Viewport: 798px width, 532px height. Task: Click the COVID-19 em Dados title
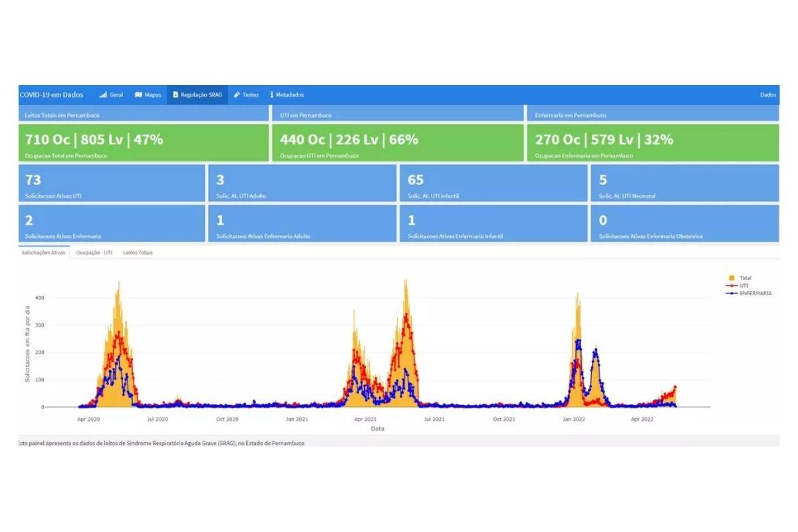tap(51, 95)
